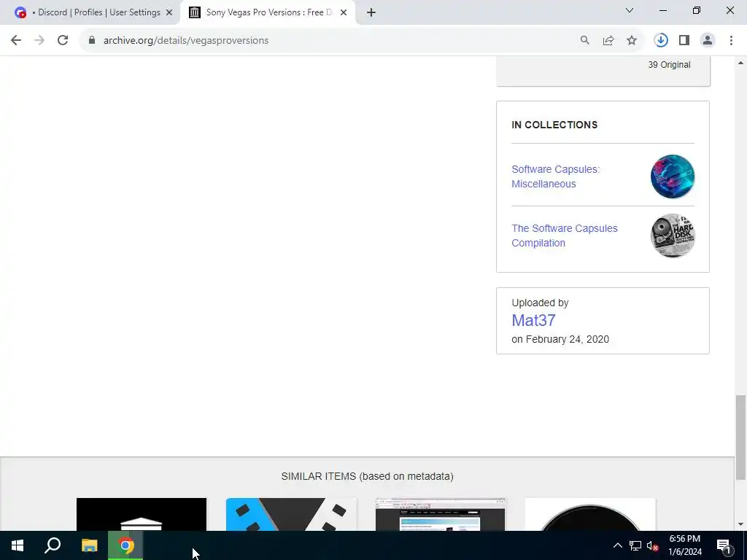Open The Software Capsules Compilation link
747x560 pixels.
[565, 236]
